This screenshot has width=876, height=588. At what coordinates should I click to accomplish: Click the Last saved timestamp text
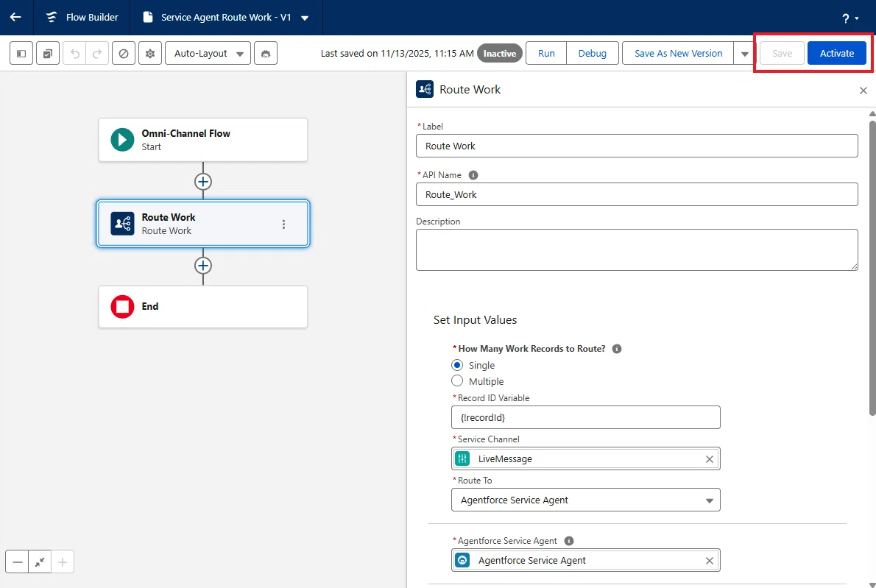398,54
